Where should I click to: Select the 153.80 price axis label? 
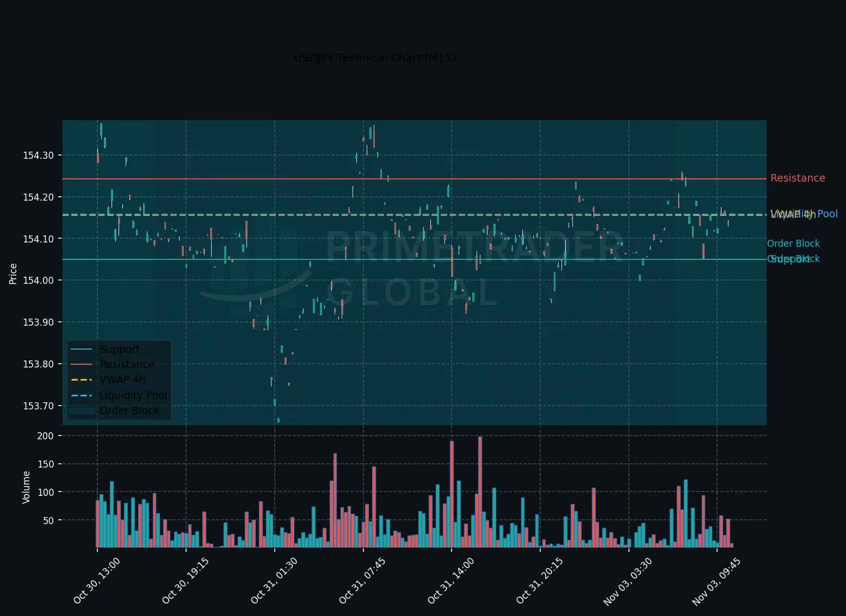click(x=38, y=364)
